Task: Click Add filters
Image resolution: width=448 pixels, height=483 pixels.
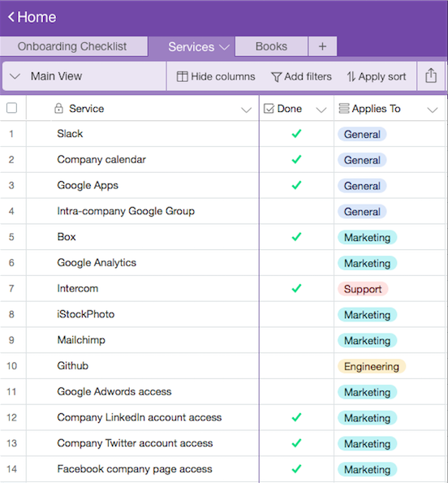Action: pos(301,76)
